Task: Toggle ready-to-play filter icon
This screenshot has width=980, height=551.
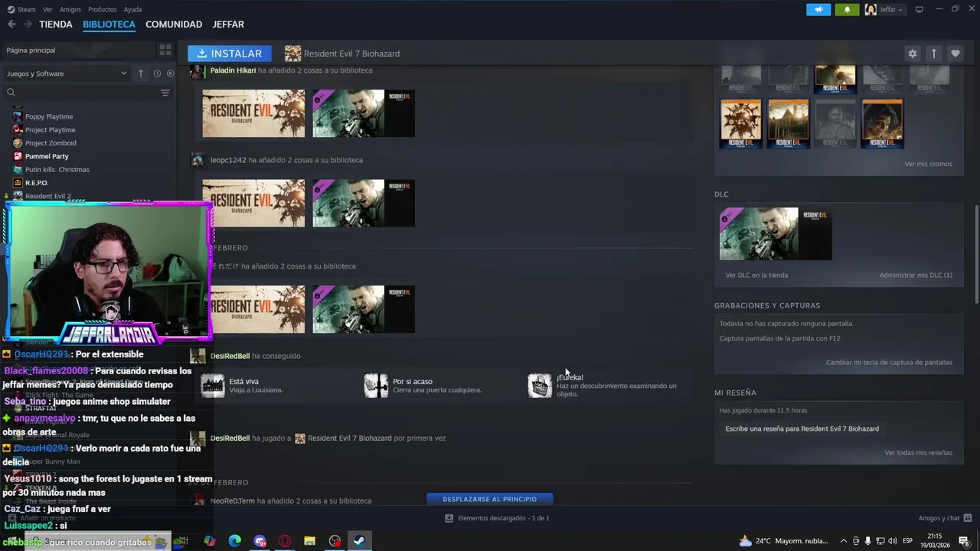Action: pyautogui.click(x=170, y=73)
